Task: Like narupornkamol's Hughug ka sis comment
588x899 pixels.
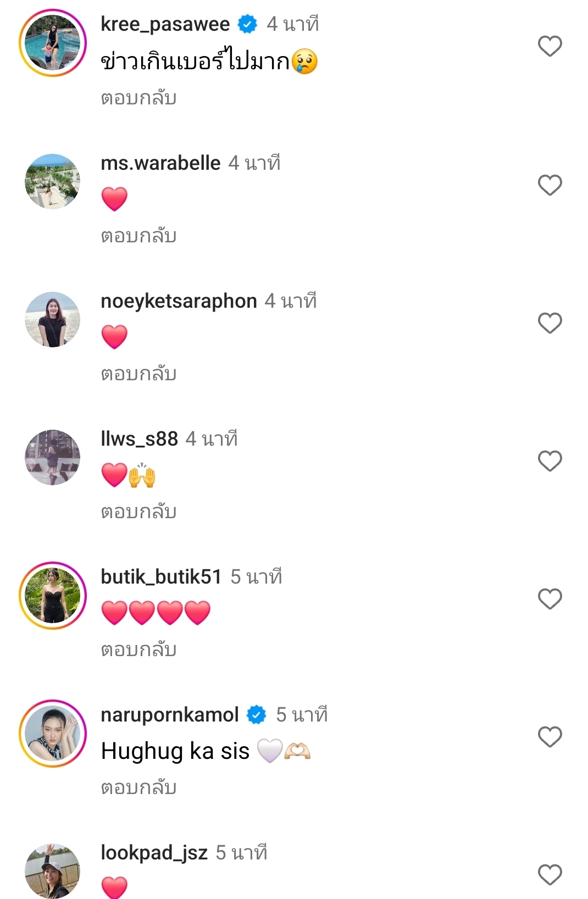Action: [x=550, y=737]
